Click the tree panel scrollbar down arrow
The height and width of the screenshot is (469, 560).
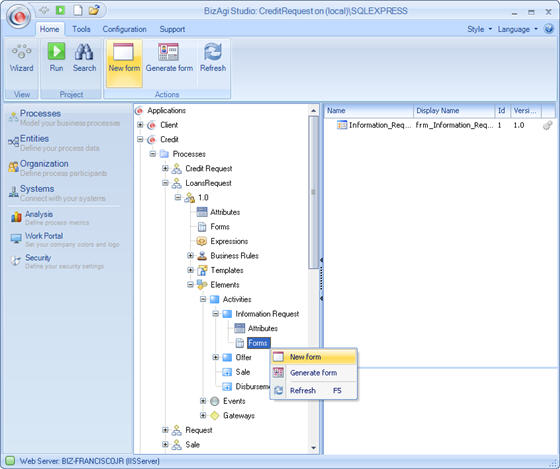[314, 448]
